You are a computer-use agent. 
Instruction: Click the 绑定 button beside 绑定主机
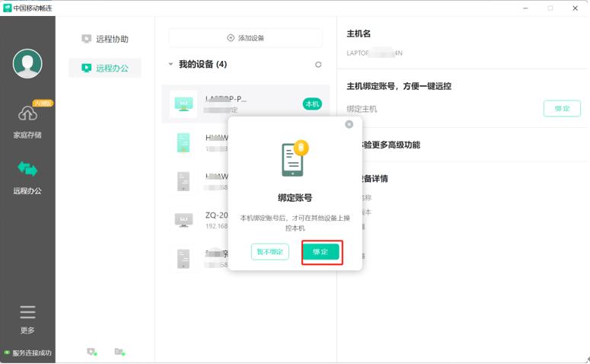click(x=562, y=109)
